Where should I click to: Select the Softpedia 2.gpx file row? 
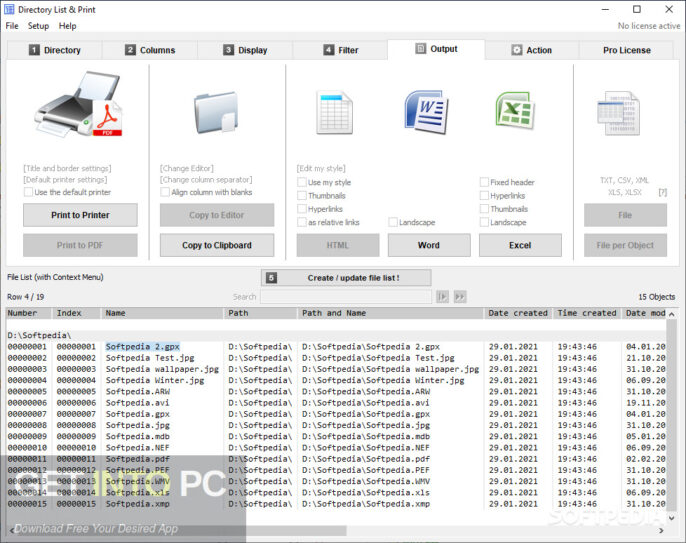[x=337, y=347]
